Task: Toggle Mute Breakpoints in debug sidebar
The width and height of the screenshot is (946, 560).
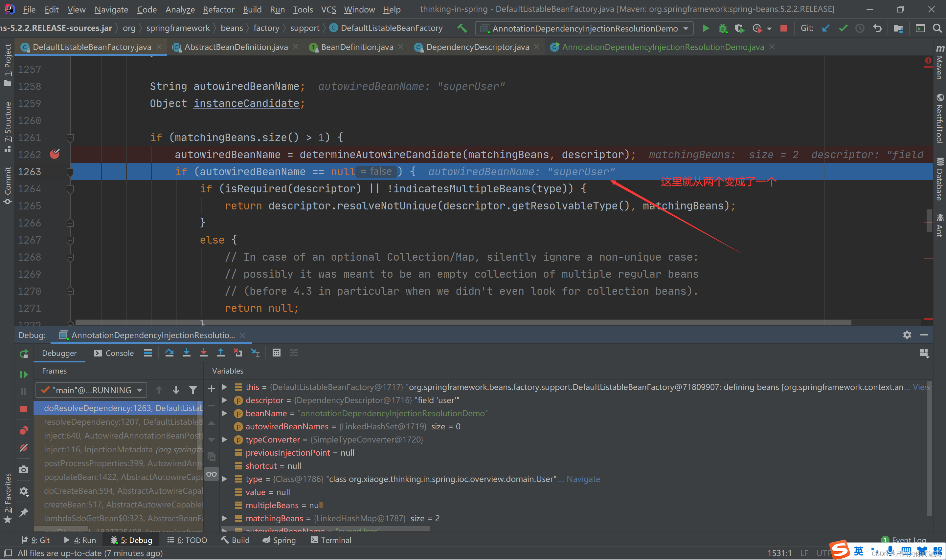Action: tap(24, 448)
